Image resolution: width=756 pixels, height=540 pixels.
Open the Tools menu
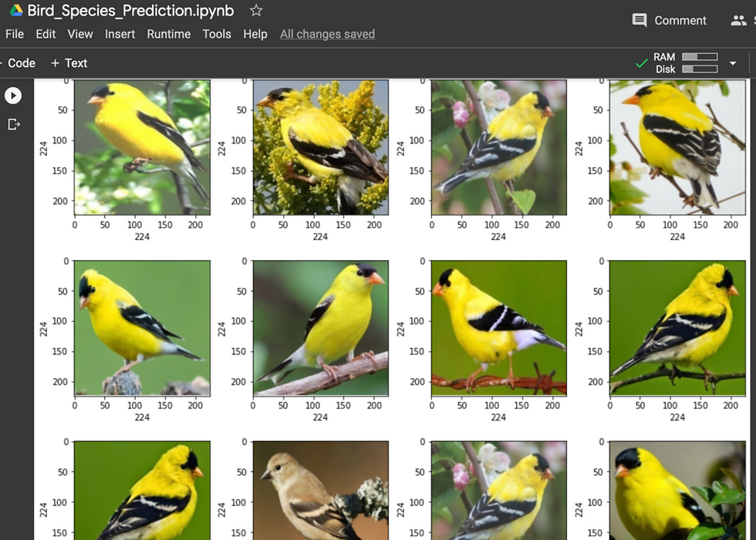217,34
